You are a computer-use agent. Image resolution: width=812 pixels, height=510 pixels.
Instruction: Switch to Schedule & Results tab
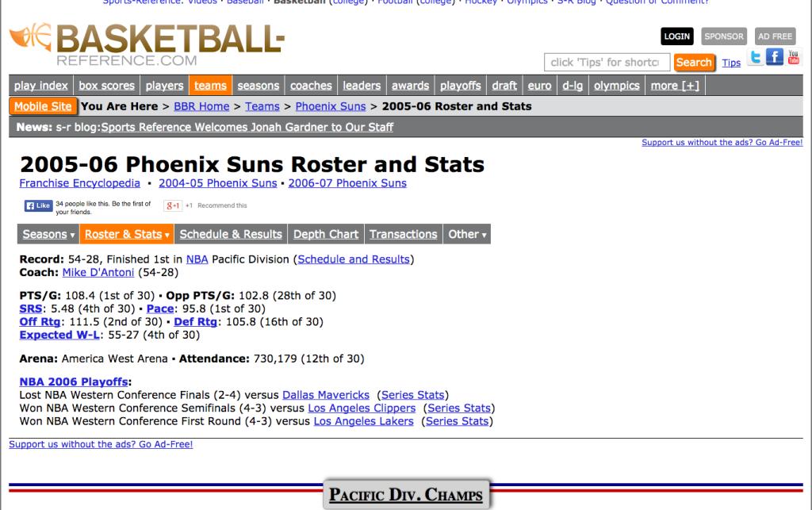click(x=231, y=234)
